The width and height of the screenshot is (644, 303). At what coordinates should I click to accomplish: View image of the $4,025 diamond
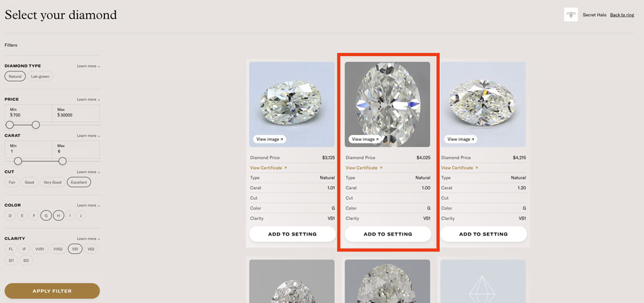point(365,140)
